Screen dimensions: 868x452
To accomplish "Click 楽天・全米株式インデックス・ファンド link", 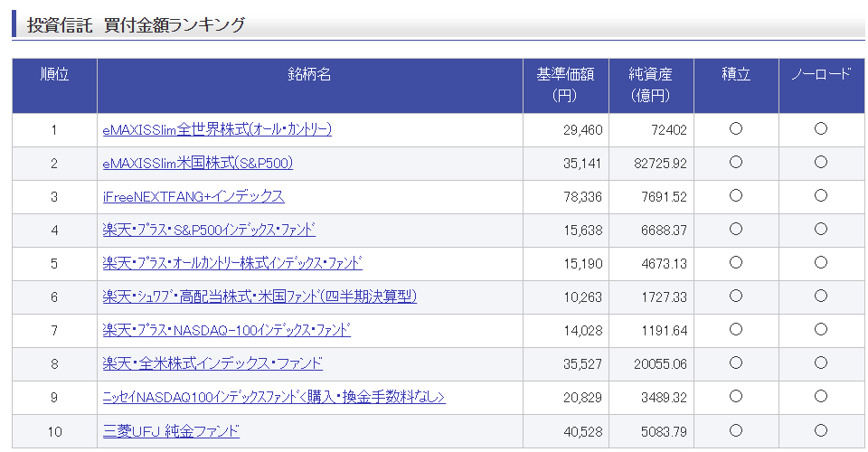I will (212, 363).
